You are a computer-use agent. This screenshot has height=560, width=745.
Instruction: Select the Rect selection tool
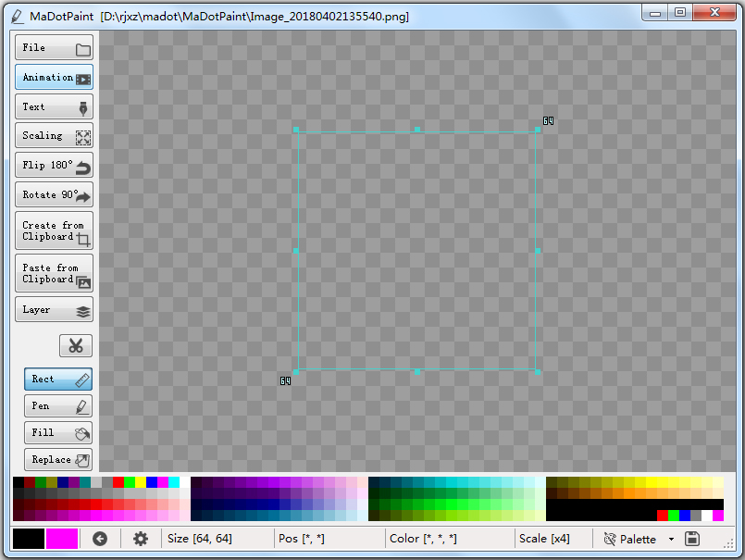(x=58, y=380)
